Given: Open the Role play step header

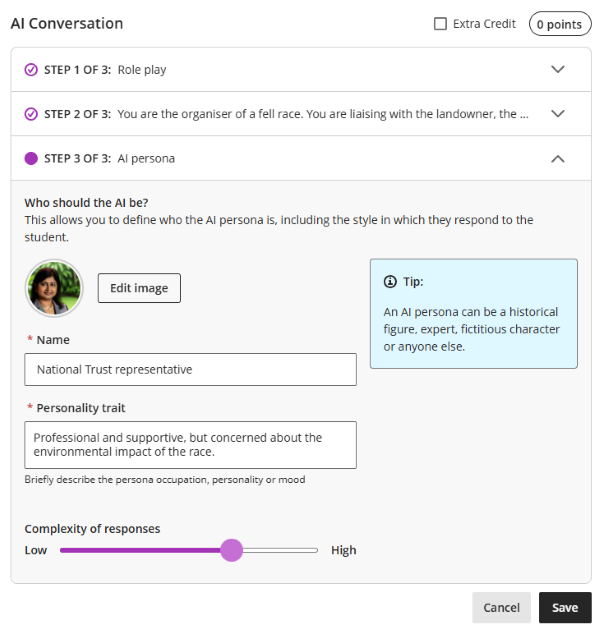Looking at the screenshot, I should coord(142,70).
